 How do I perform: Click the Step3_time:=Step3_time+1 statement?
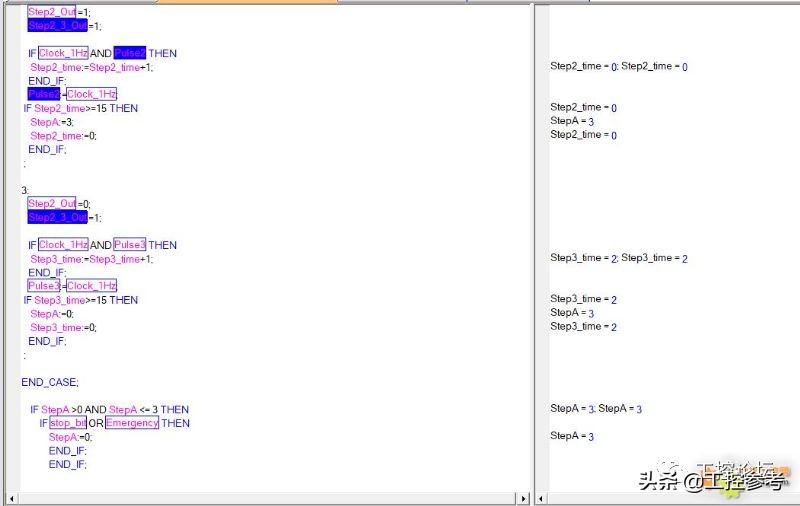coord(91,259)
